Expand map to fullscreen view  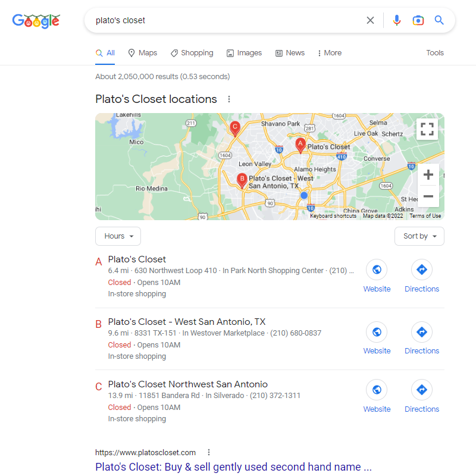coord(427,129)
